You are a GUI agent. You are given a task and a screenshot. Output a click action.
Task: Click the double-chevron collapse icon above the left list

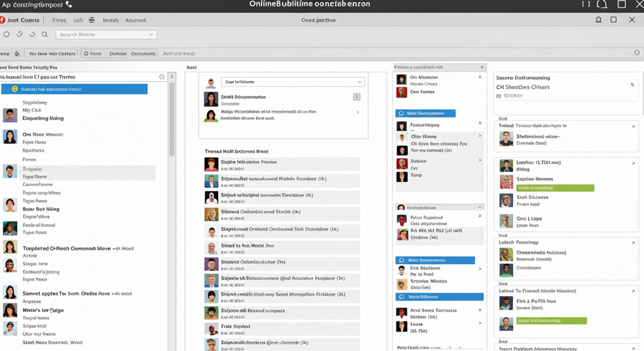[172, 77]
